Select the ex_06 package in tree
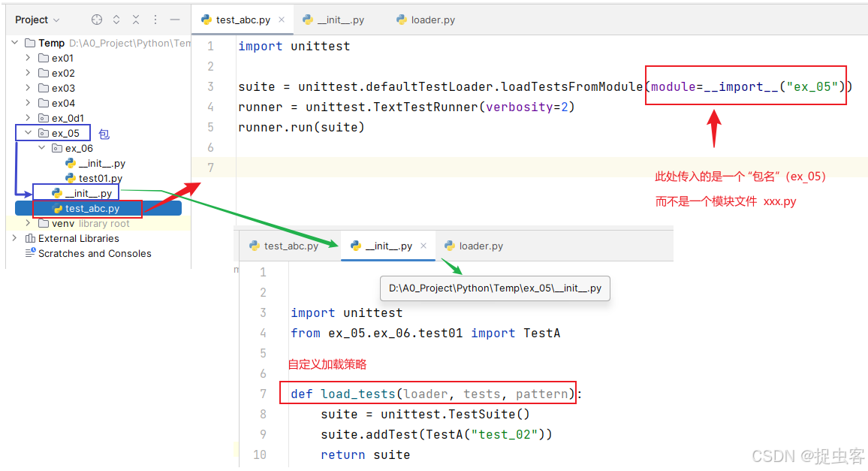Screen dimensions: 868x471 [73, 149]
